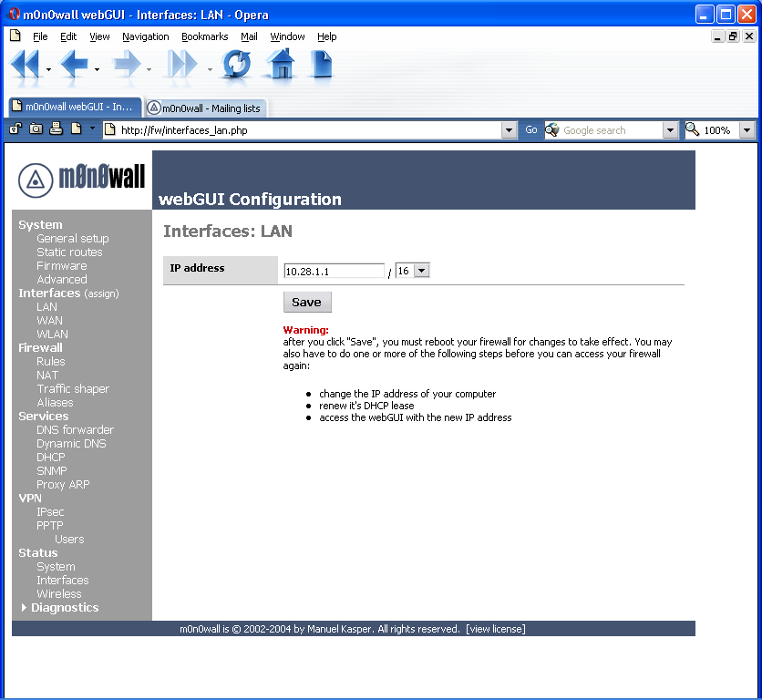
Task: Click the Rewind double-arrow toolbar icon
Action: pyautogui.click(x=25, y=65)
